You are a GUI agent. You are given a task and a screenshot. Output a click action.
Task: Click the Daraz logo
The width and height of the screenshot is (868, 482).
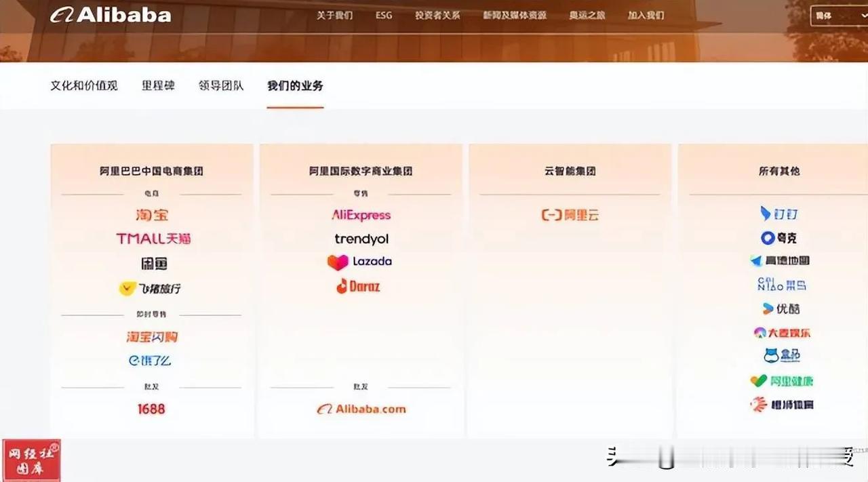(358, 286)
